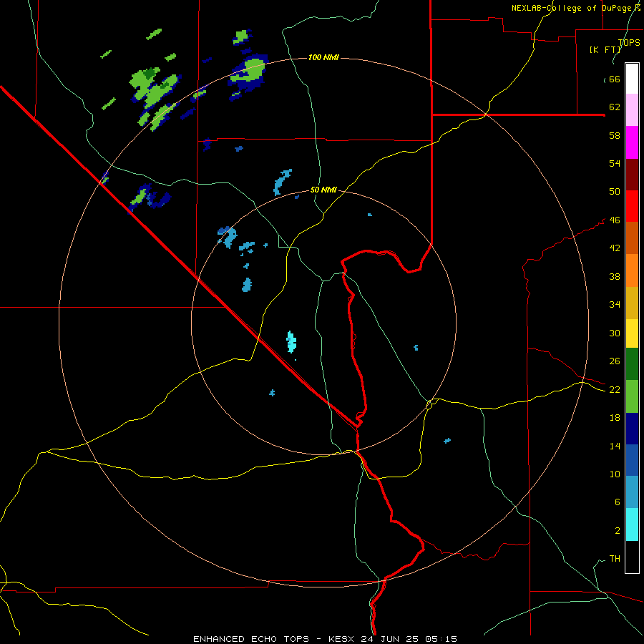Click the light green legend swatch near 22
Image resolution: width=644 pixels, height=644 pixels.
pos(632,396)
